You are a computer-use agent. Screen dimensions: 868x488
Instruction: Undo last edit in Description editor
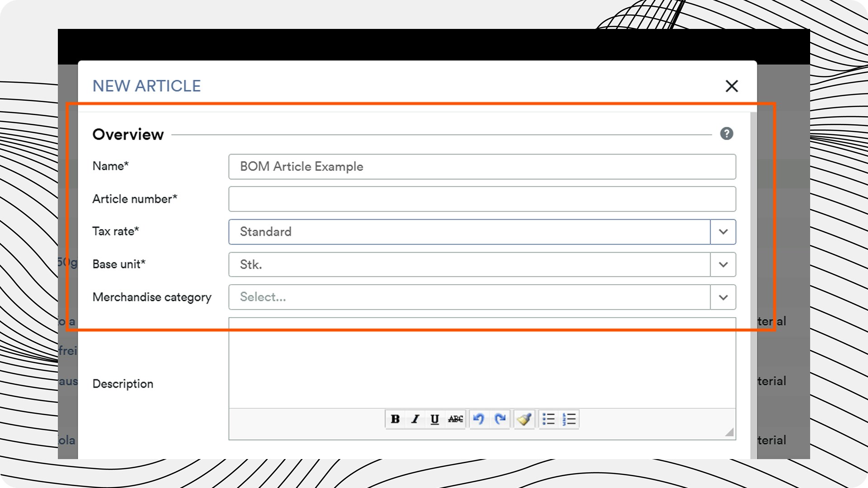click(x=478, y=419)
